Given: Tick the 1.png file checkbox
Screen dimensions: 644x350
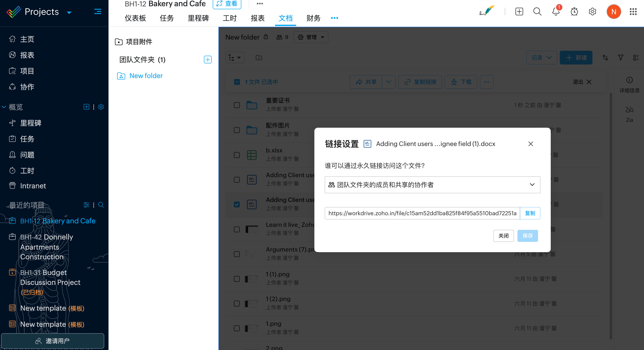Looking at the screenshot, I should click(x=237, y=328).
